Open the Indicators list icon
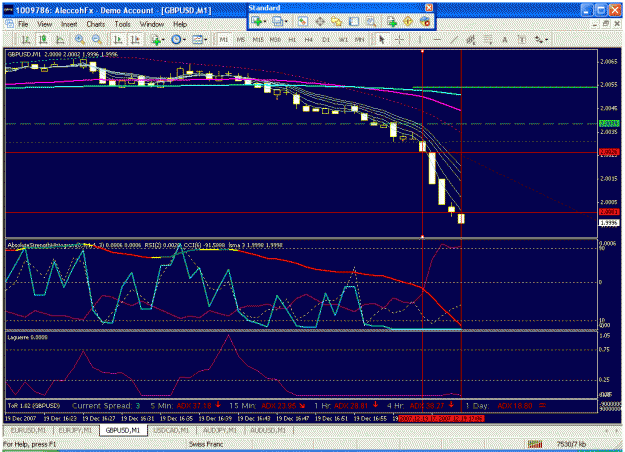 (155, 39)
